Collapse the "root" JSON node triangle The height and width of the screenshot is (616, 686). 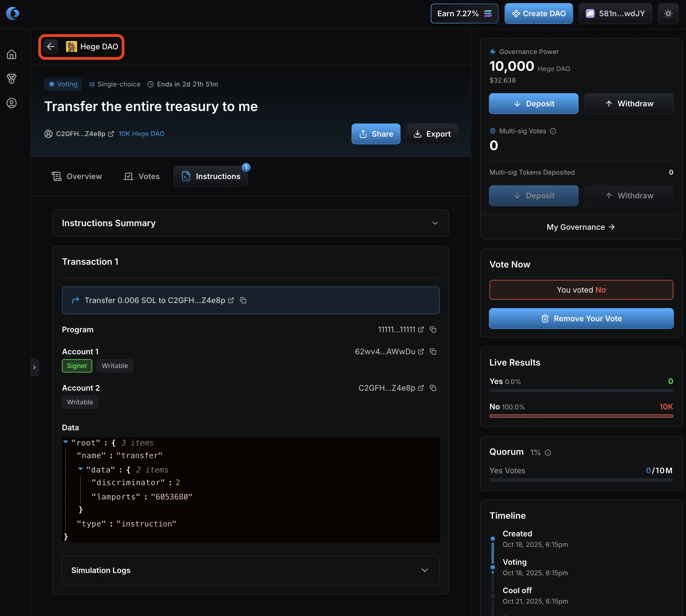tap(66, 442)
